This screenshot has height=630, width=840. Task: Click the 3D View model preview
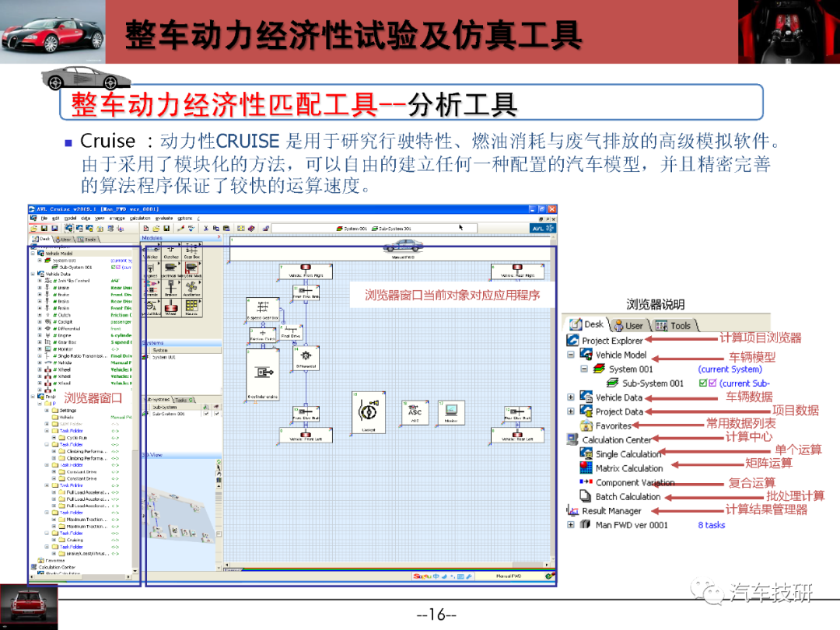pyautogui.click(x=179, y=514)
